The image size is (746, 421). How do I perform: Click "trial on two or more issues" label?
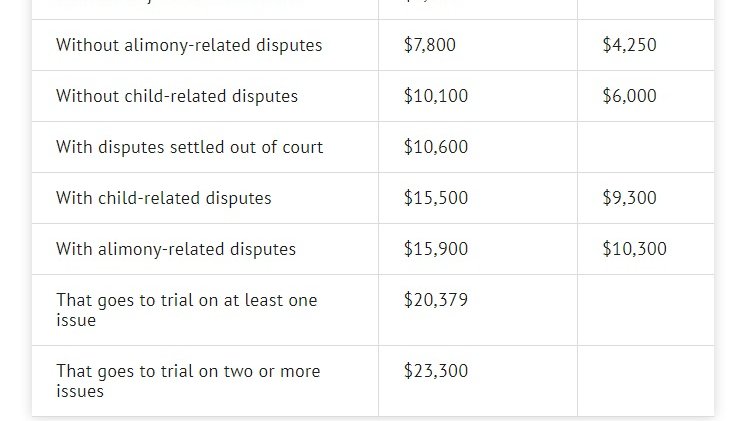(188, 381)
